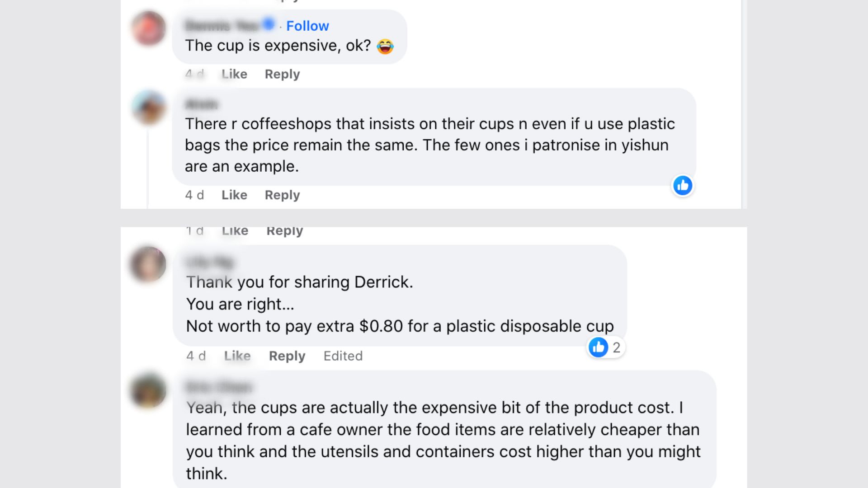
Task: View edit history via Edited label
Action: [343, 356]
